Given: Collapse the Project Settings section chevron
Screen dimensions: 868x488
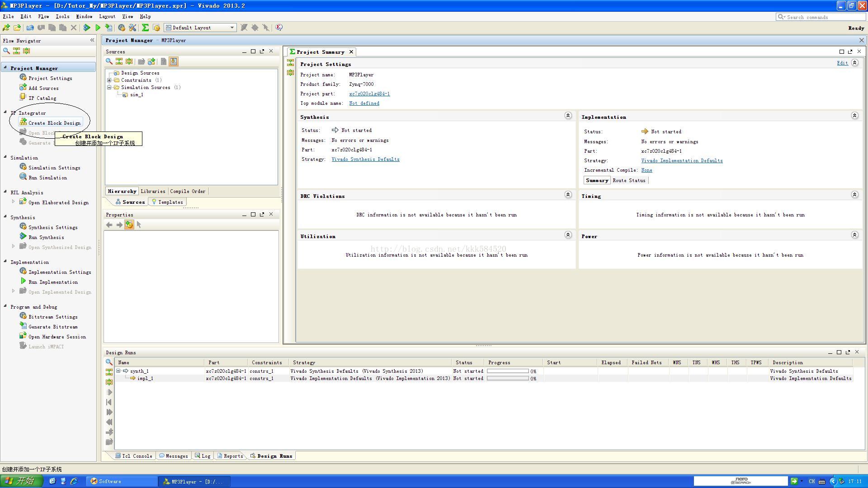Looking at the screenshot, I should click(854, 63).
